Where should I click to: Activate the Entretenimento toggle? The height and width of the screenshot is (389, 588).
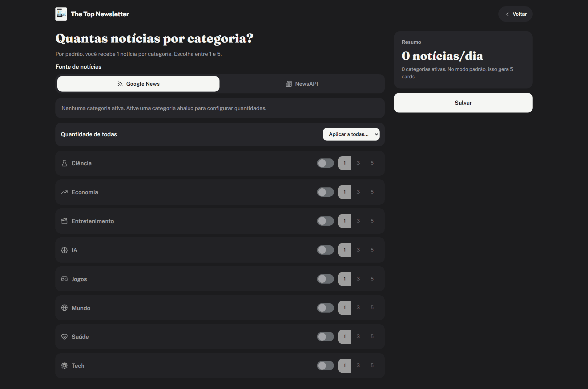pyautogui.click(x=325, y=221)
